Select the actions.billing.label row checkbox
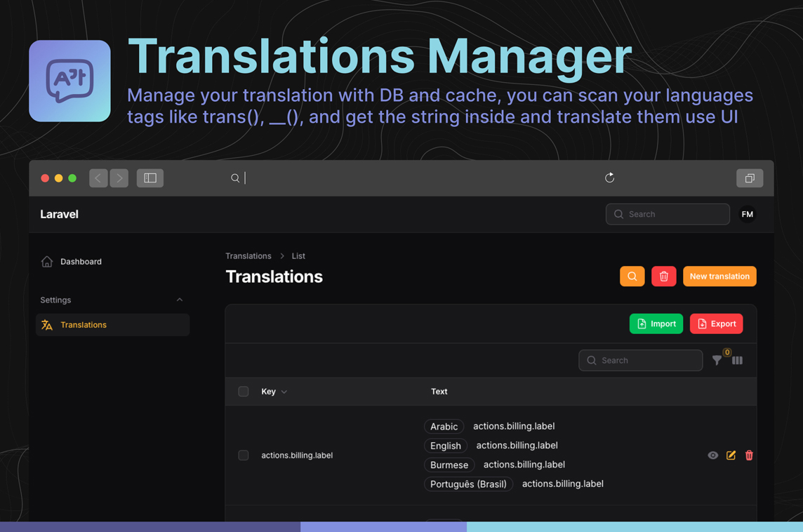 244,455
